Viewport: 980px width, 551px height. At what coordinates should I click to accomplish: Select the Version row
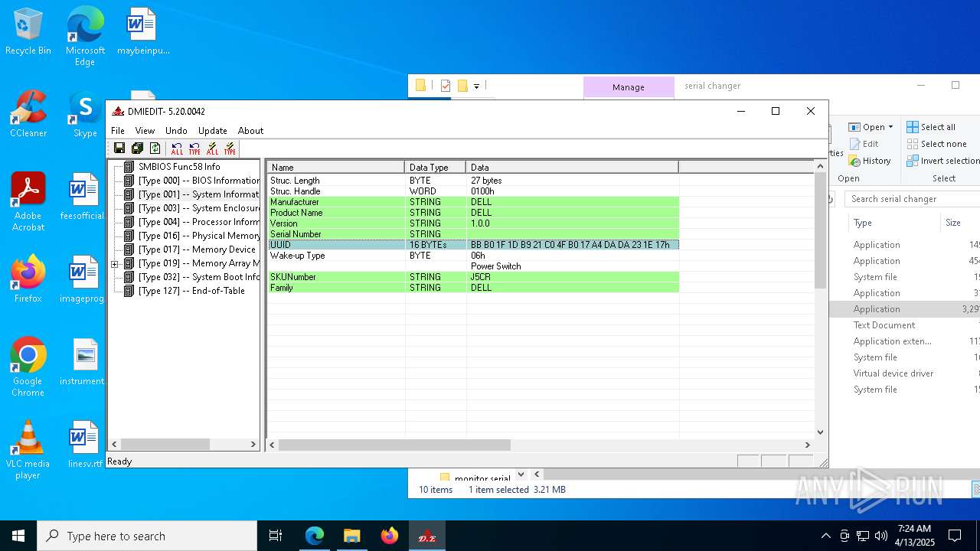(x=473, y=223)
